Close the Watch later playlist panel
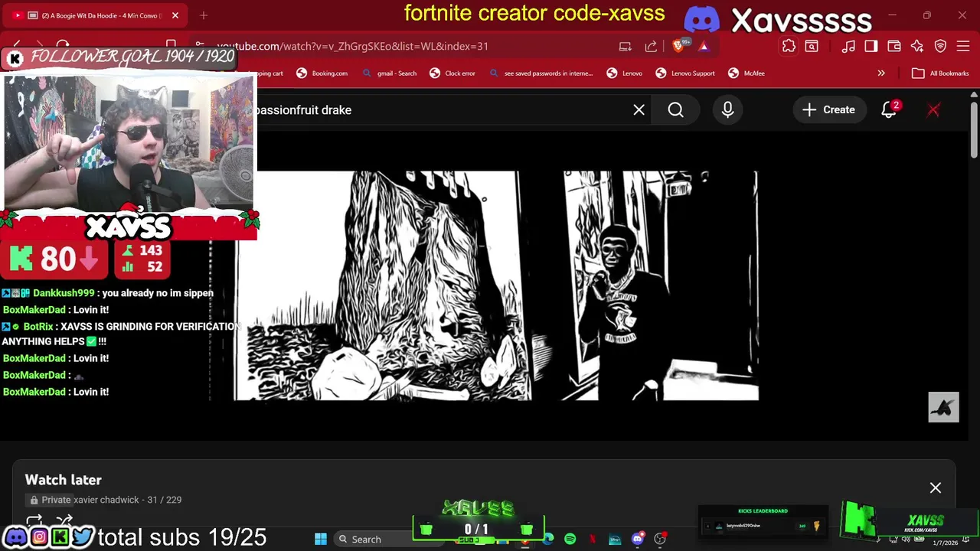This screenshot has height=551, width=980. (935, 487)
